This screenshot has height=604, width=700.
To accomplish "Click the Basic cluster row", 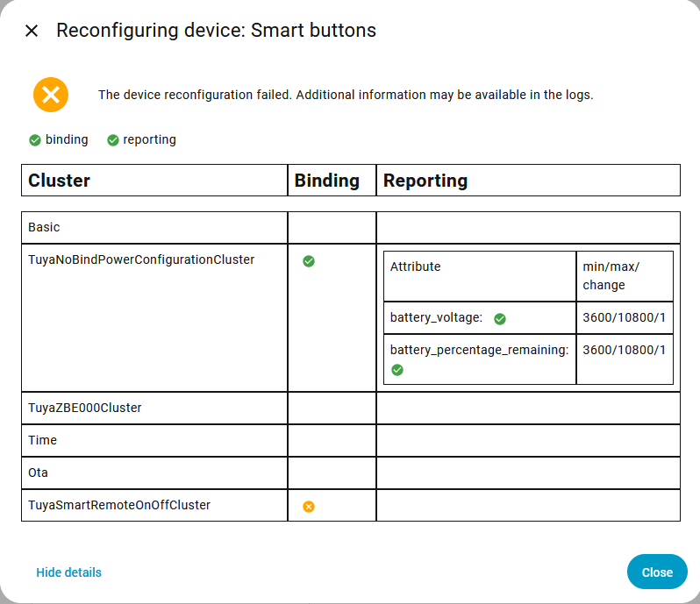I will pyautogui.click(x=351, y=228).
